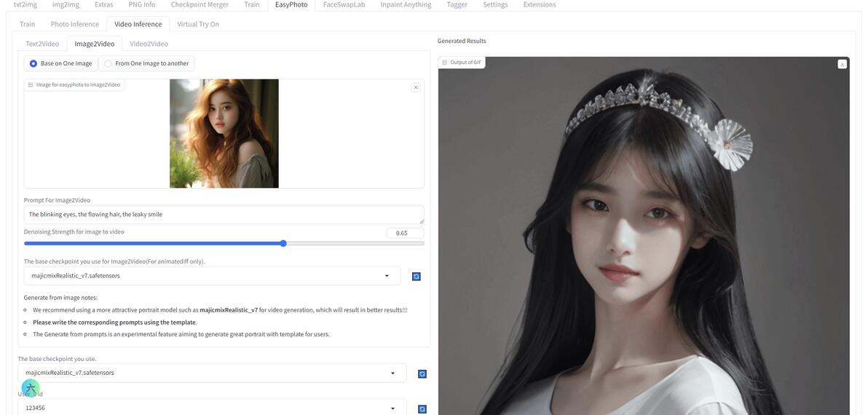Click the generated GIF result image
The width and height of the screenshot is (868, 415).
644,236
